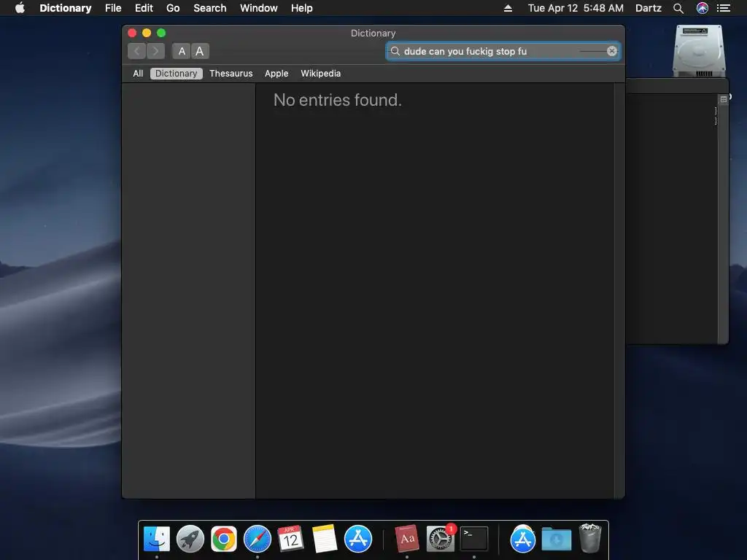Launch Launchpad rocket icon in Dock

[190, 539]
